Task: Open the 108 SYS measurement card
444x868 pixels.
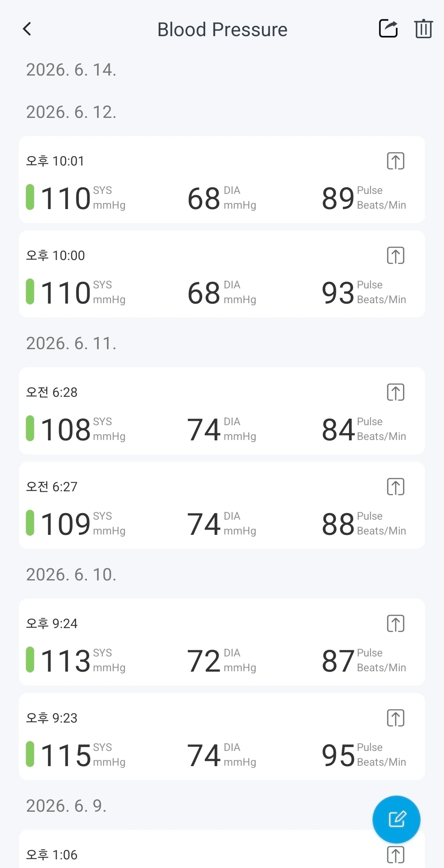Action: tap(222, 411)
